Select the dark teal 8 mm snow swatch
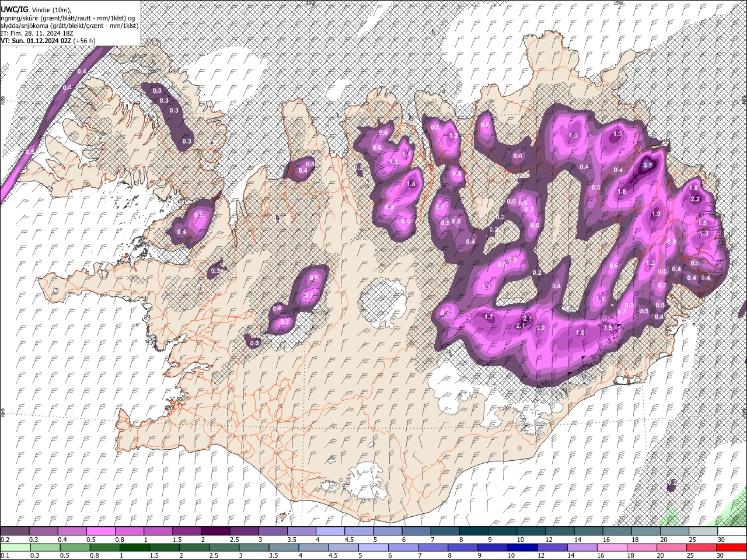 [473, 531]
